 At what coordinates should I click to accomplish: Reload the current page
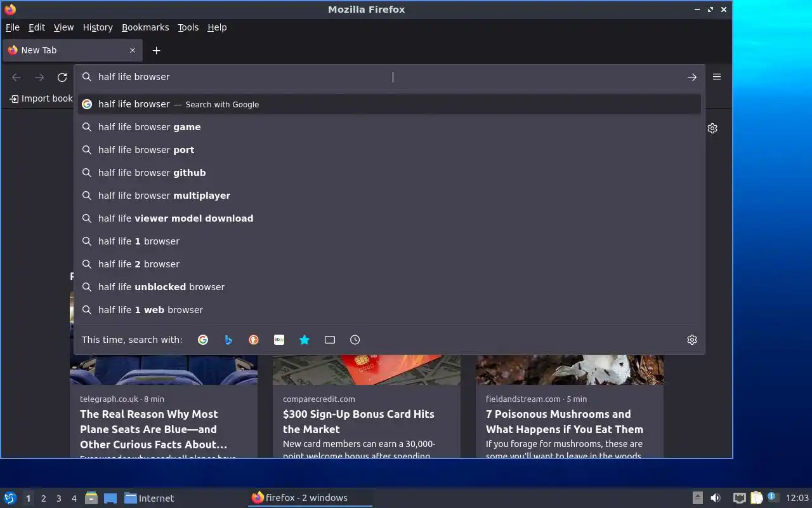pyautogui.click(x=62, y=77)
